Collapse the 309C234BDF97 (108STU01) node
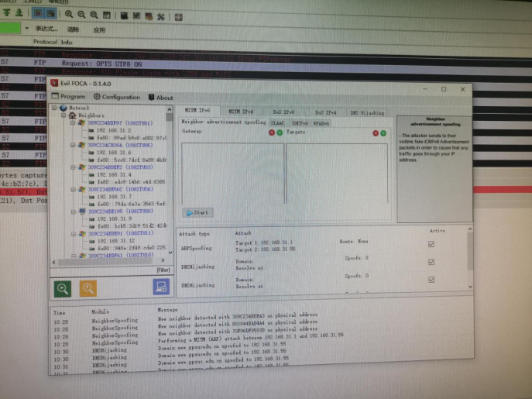 click(x=73, y=123)
